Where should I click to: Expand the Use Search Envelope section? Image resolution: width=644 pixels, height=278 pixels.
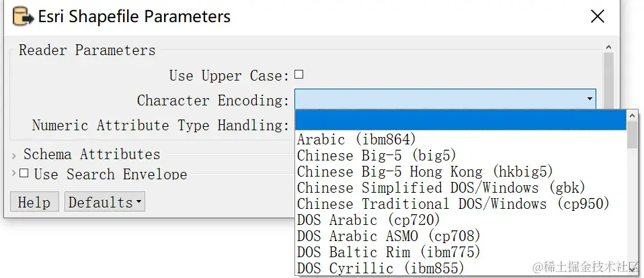coord(14,174)
